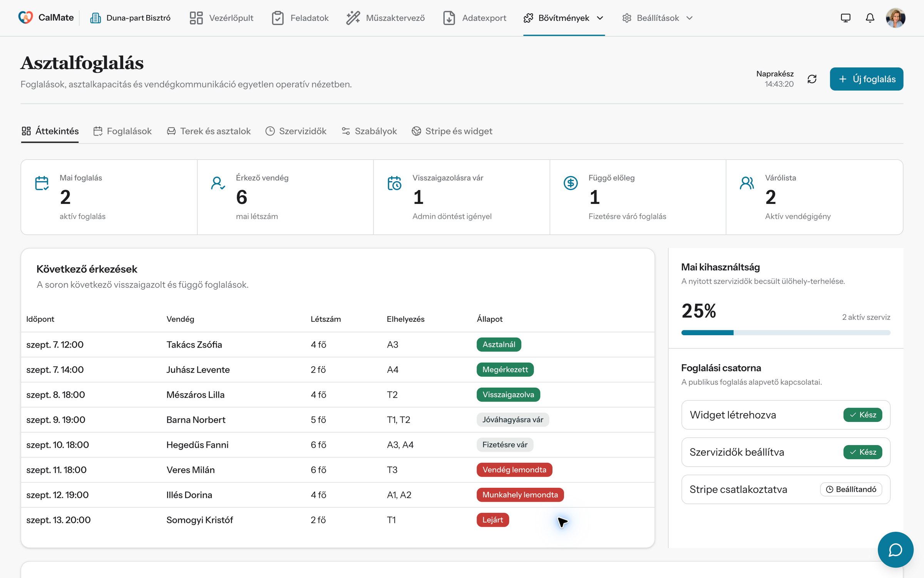Open the user profile avatar menu
Screen dimensions: 924x578
(896, 18)
